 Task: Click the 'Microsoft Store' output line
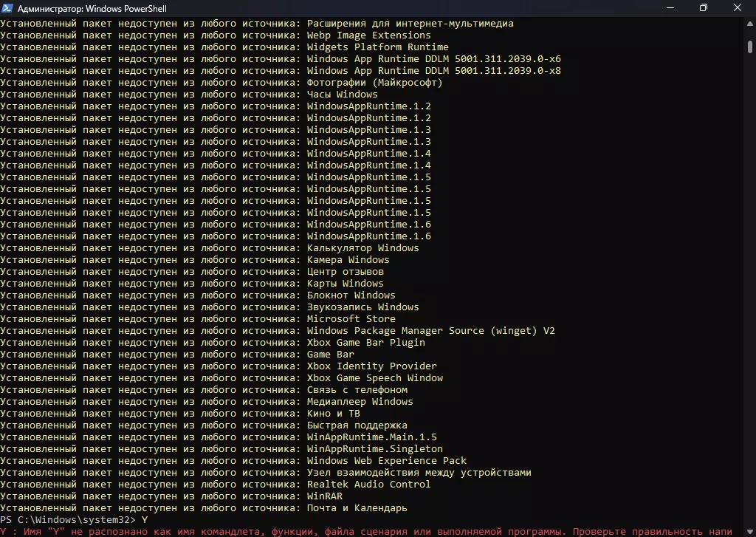coord(351,319)
